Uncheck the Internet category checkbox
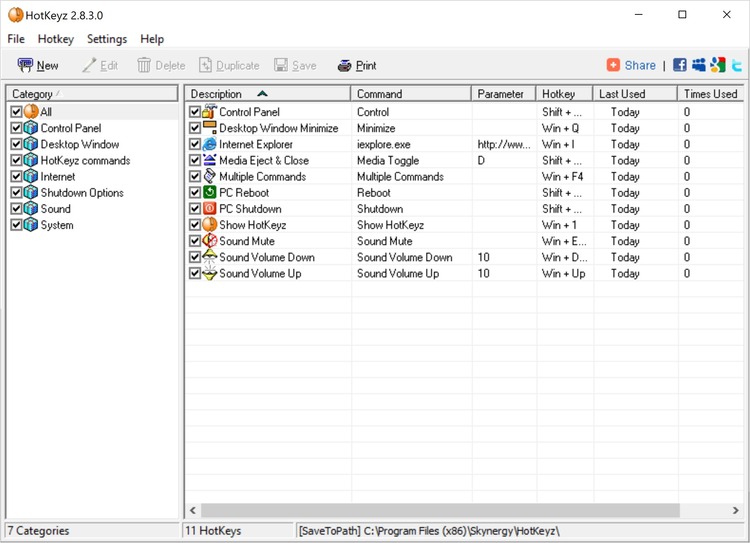Screen dimensions: 750x543 click(16, 177)
